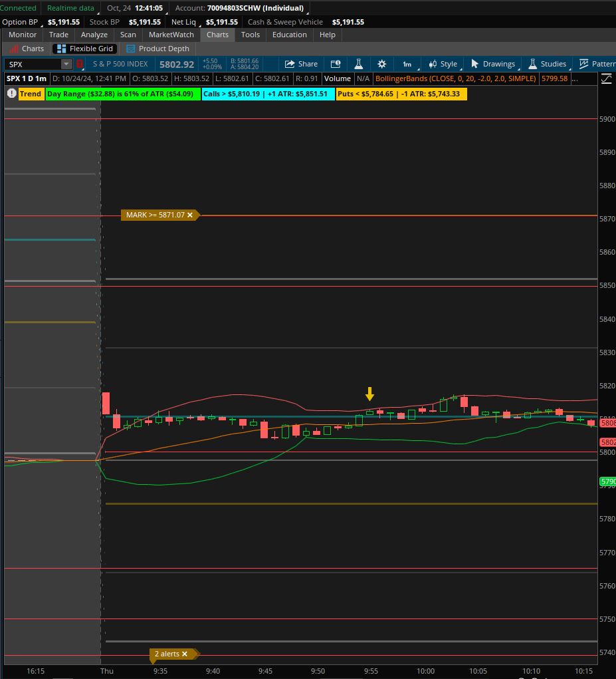Click the last price 5802.92
The height and width of the screenshot is (679, 616).
tap(177, 65)
